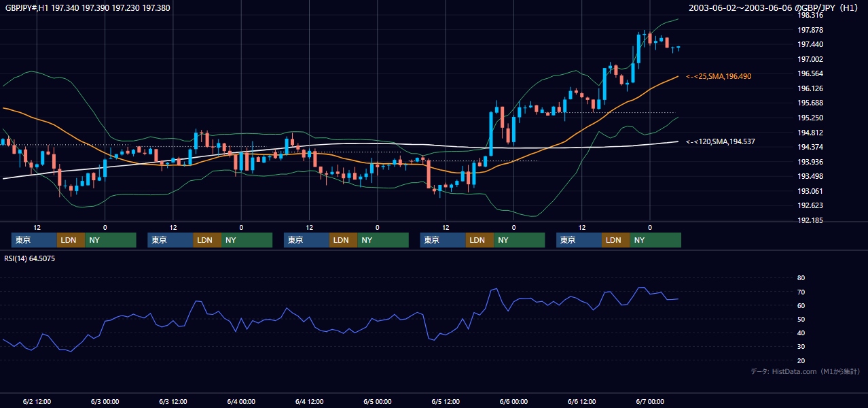
Task: Click the 6/3 00:00 date label
Action: (105, 402)
